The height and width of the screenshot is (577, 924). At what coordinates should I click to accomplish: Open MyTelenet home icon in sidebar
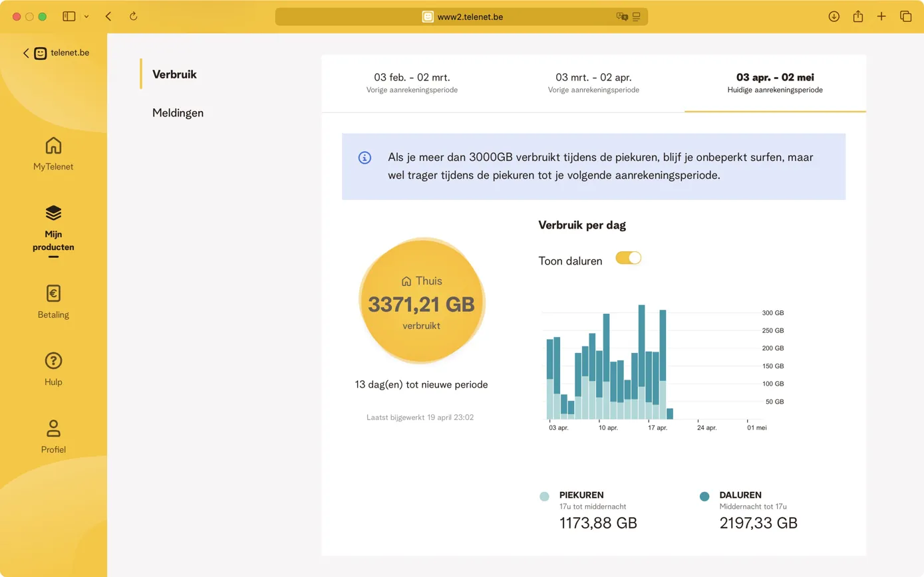pos(53,146)
